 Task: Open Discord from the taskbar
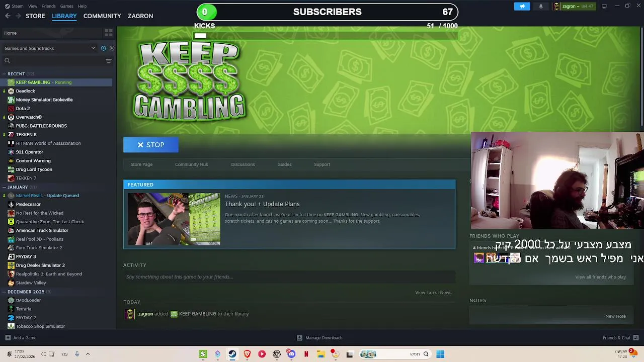tap(291, 354)
